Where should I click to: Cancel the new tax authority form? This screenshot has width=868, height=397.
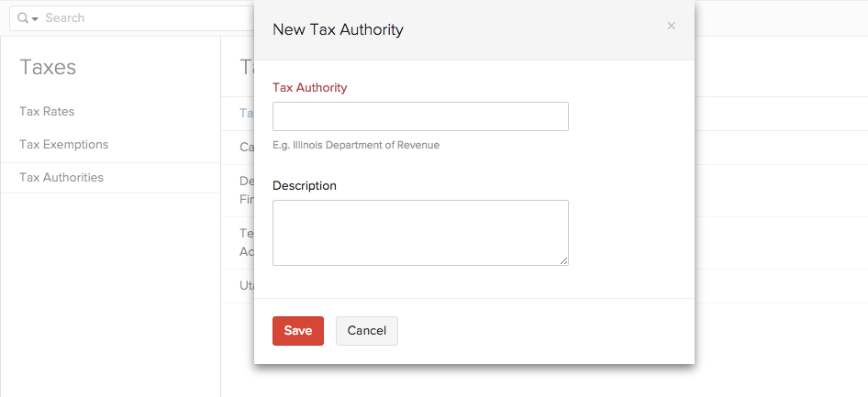pyautogui.click(x=366, y=331)
